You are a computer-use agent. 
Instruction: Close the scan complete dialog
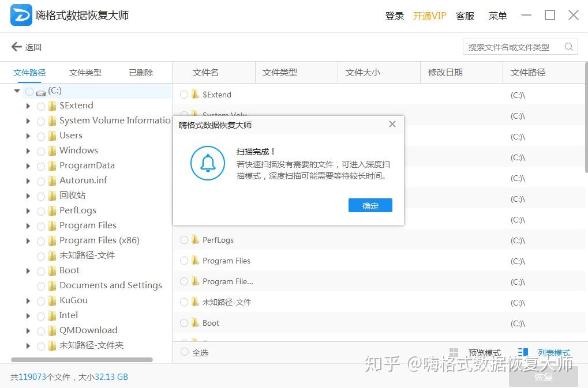point(392,124)
